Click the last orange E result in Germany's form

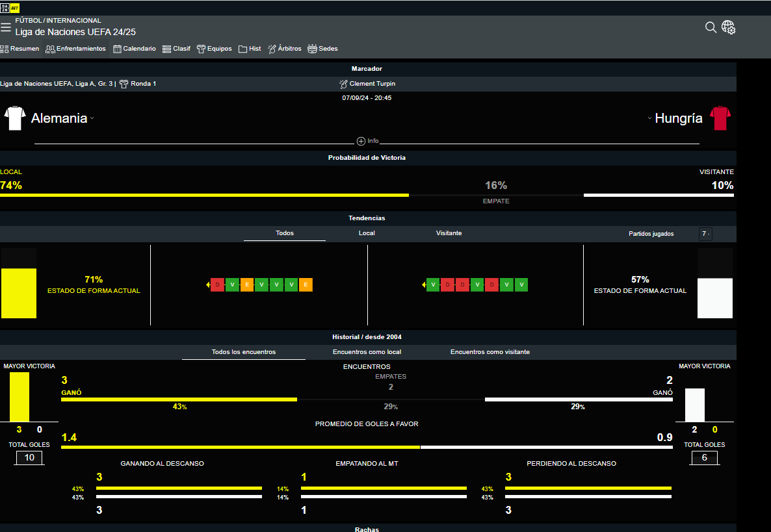click(x=306, y=285)
